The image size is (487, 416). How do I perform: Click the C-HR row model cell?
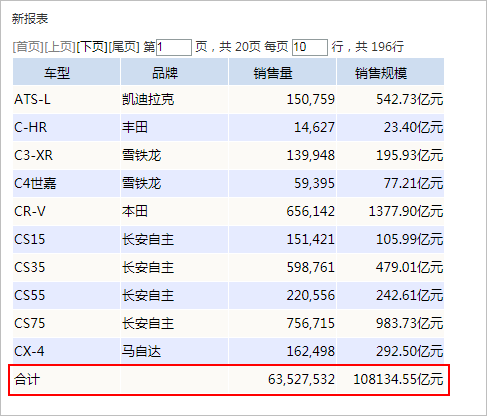coord(66,127)
